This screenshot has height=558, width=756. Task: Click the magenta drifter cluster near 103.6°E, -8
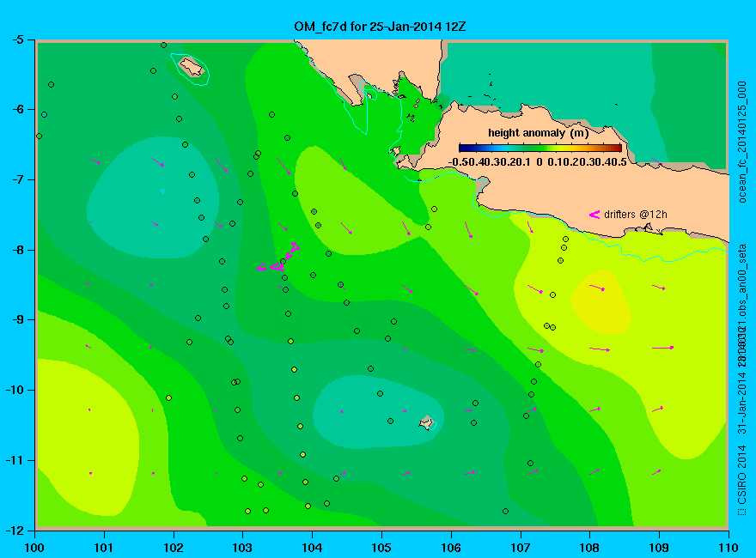[280, 258]
